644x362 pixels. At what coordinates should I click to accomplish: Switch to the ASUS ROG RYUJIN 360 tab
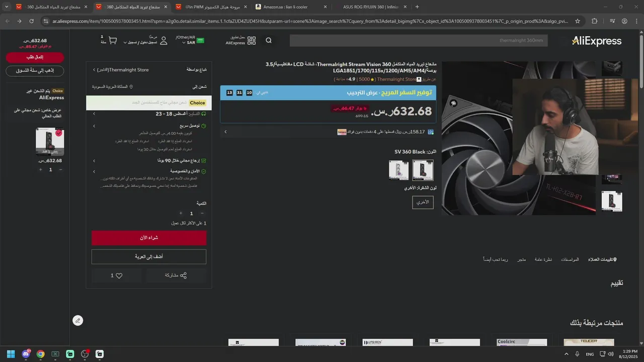[371, 7]
